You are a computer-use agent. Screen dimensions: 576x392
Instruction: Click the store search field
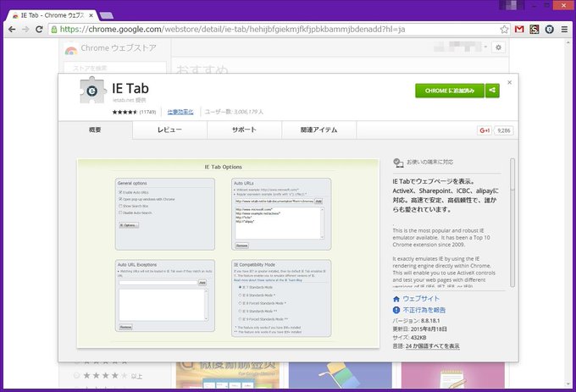point(114,68)
